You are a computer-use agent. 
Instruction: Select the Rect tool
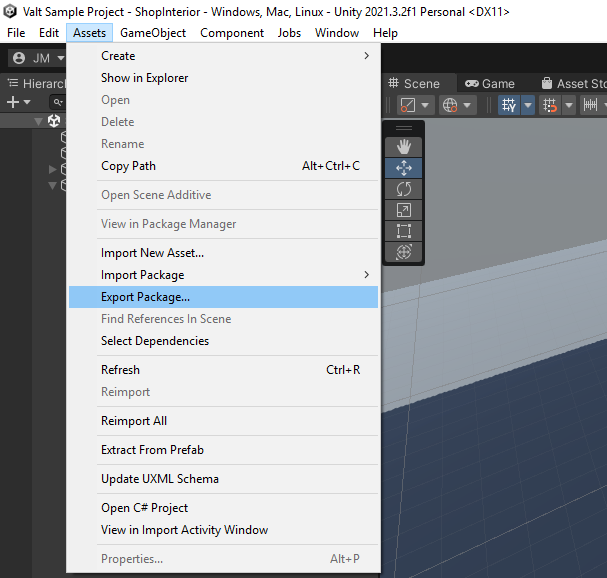pyautogui.click(x=403, y=231)
